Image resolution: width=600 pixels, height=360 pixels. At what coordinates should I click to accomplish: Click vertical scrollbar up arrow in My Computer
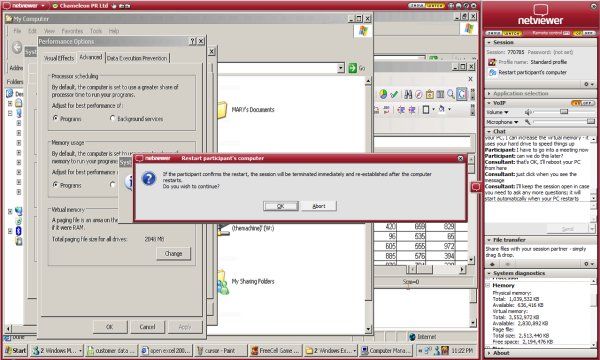click(x=368, y=81)
